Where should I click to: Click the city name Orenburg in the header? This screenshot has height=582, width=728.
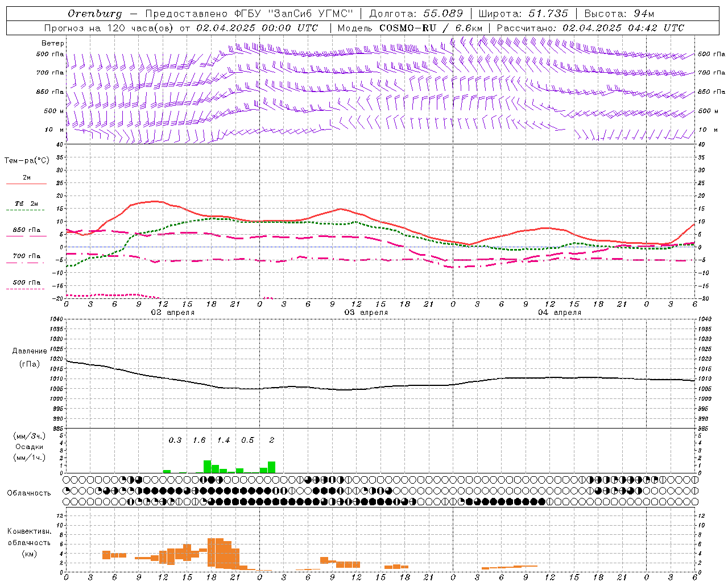[x=94, y=14]
